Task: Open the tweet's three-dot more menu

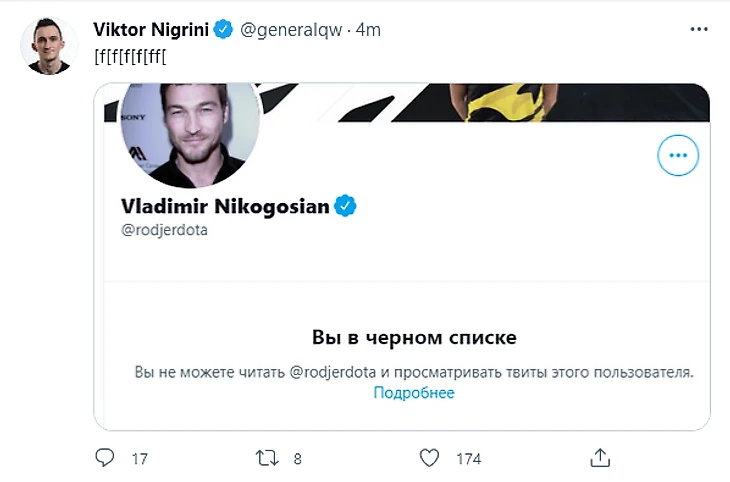Action: pos(699,30)
